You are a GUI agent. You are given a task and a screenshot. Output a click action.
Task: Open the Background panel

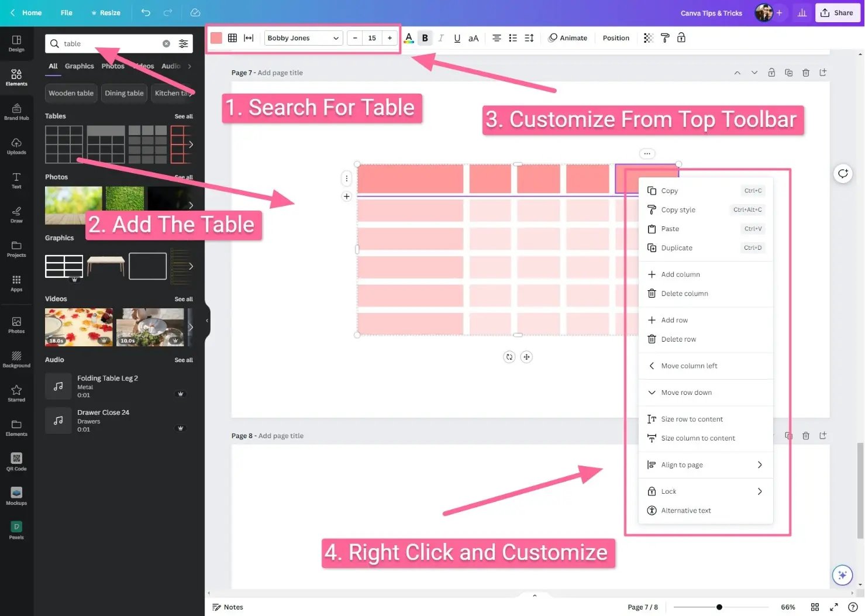coord(16,359)
